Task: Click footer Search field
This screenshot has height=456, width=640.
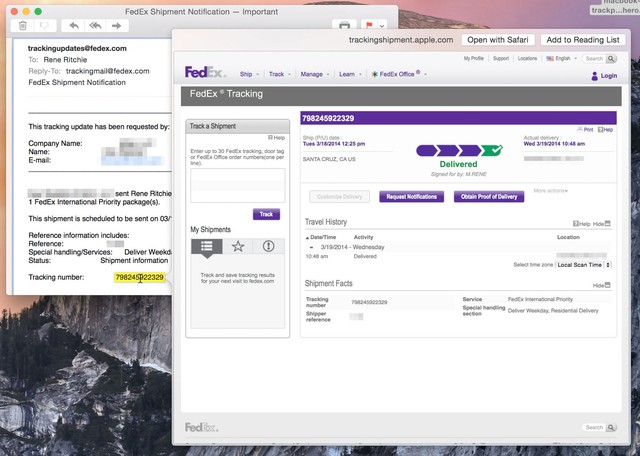Action: (594, 427)
